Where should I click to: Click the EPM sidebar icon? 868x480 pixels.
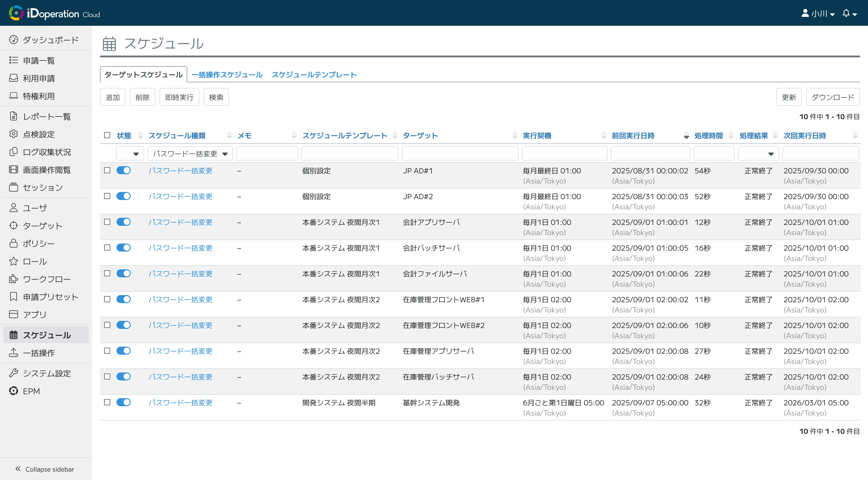(x=14, y=391)
